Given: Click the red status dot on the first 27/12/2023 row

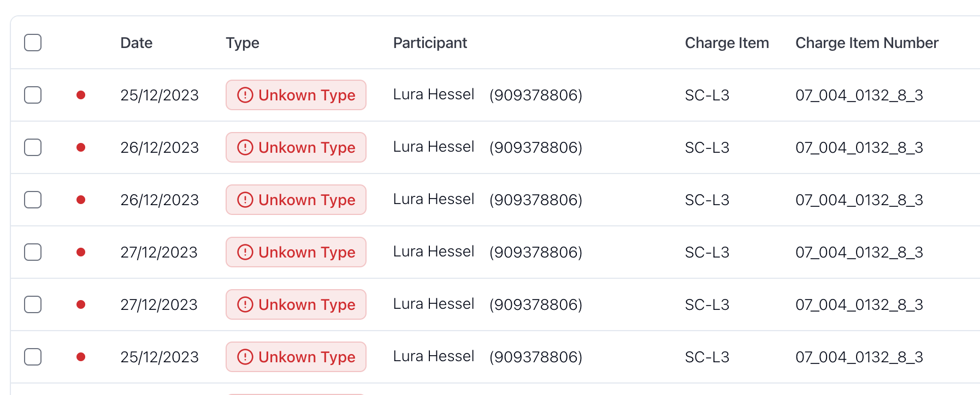Looking at the screenshot, I should coord(81,252).
